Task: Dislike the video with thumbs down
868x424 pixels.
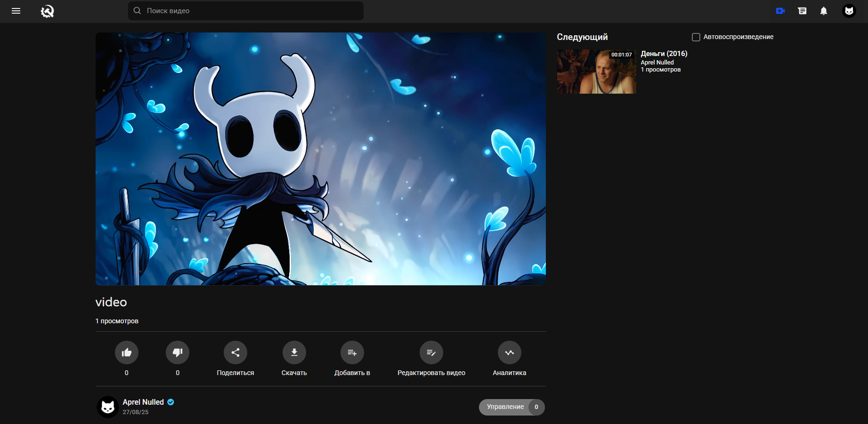Action: [x=178, y=352]
